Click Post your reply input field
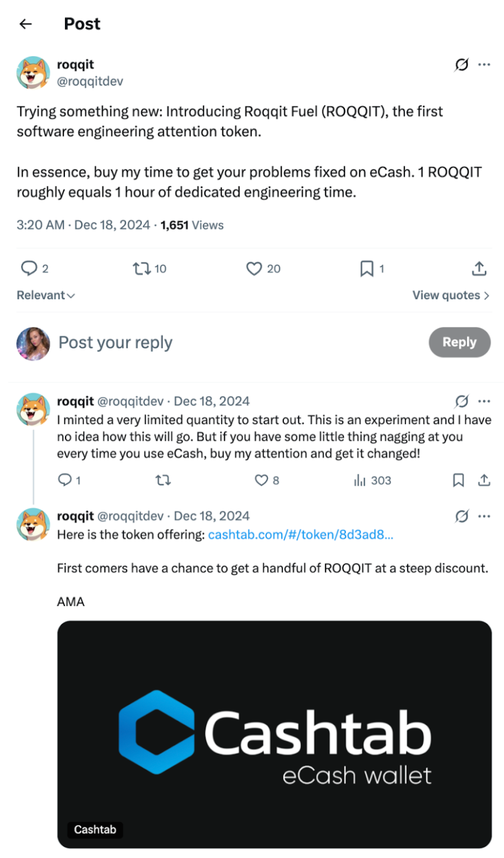Image resolution: width=504 pixels, height=858 pixels. tap(115, 342)
